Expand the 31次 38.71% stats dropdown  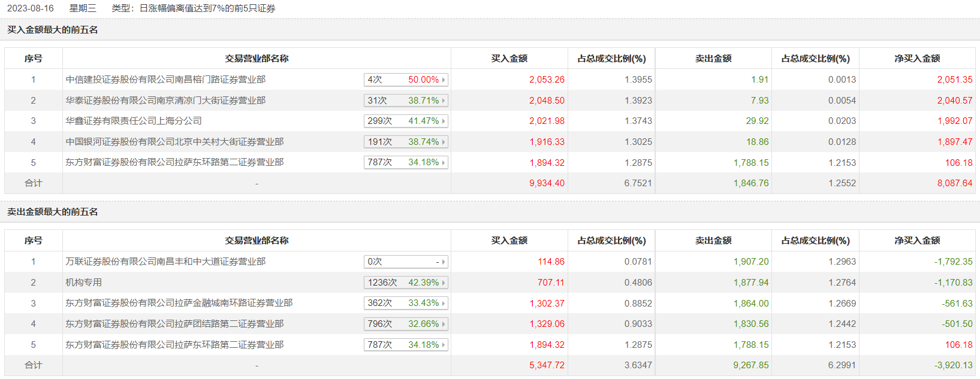pos(406,101)
